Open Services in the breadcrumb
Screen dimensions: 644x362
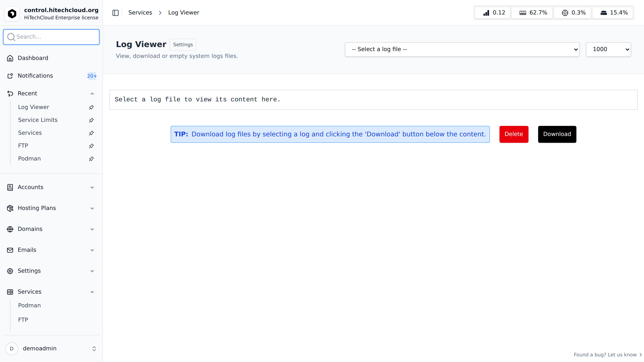[140, 12]
